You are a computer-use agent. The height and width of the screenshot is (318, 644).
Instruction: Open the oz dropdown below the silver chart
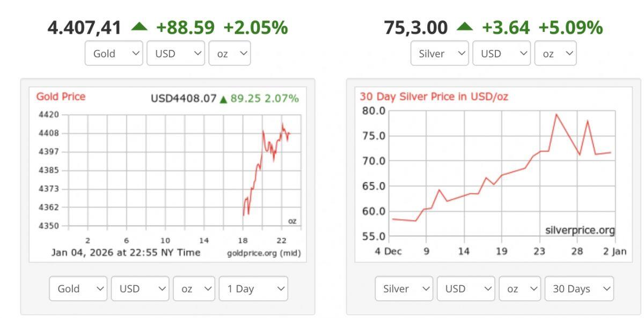(x=519, y=289)
